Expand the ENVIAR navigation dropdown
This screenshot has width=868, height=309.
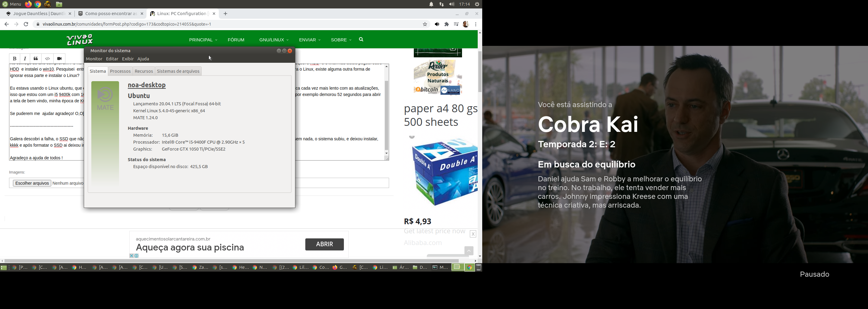310,40
